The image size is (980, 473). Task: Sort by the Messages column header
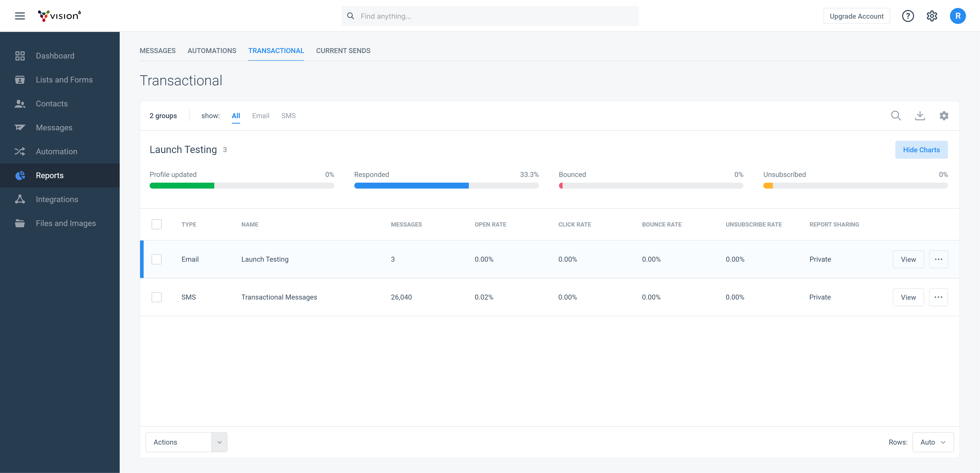click(406, 224)
